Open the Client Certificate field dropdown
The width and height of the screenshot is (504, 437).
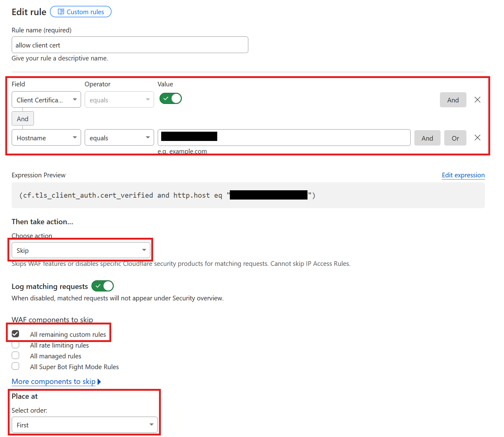(x=46, y=100)
